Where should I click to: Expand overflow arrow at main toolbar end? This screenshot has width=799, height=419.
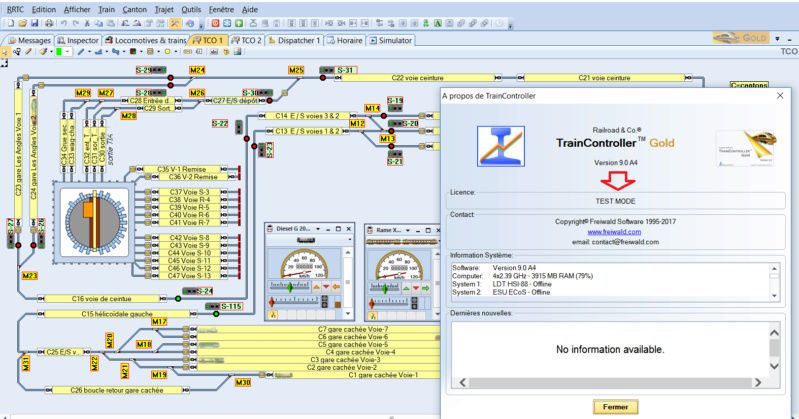[x=510, y=24]
